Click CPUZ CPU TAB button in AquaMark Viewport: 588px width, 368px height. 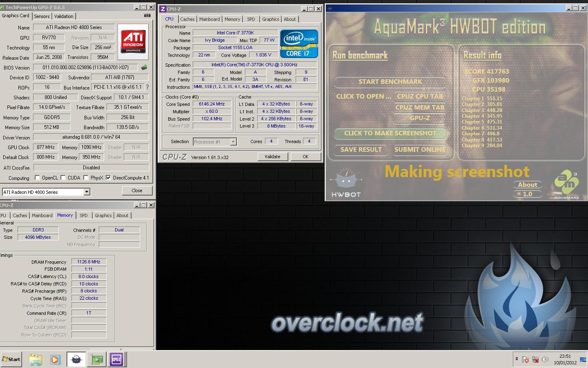420,96
